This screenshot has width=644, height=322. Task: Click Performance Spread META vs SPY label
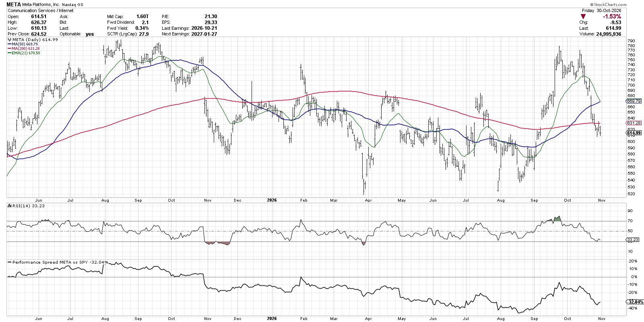click(x=60, y=262)
